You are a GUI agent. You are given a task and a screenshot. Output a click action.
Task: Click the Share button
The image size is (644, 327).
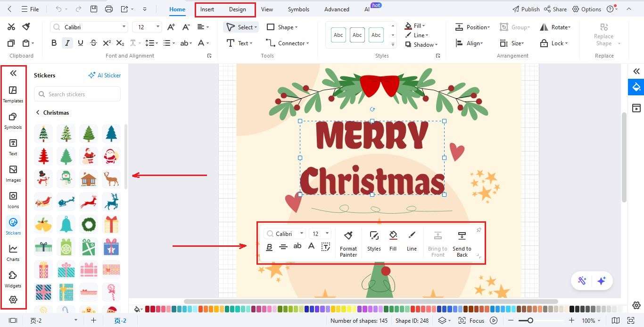[x=555, y=9]
